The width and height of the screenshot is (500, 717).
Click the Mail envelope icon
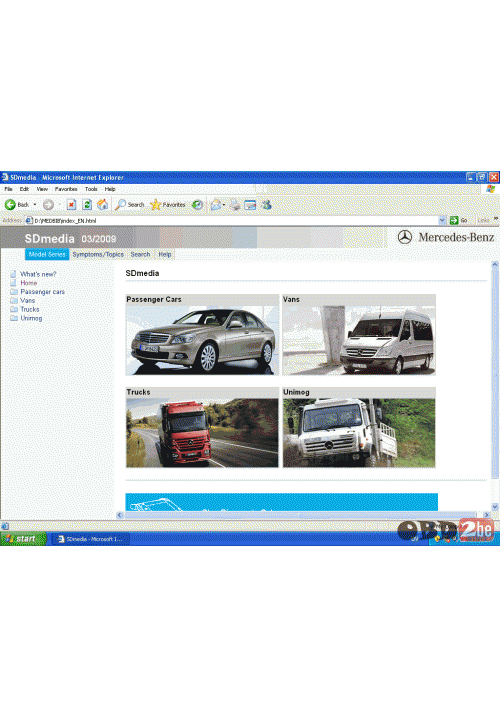216,205
